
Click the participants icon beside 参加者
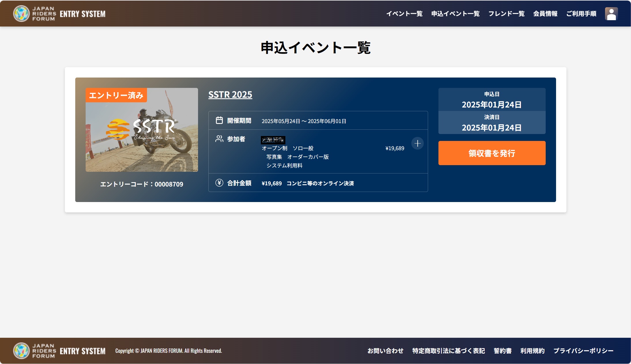(219, 139)
